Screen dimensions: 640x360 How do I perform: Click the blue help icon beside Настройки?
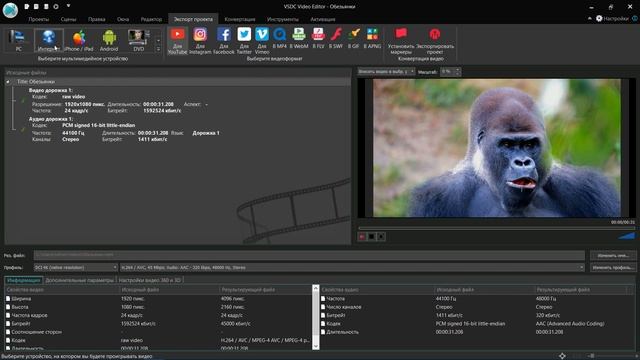(x=635, y=18)
